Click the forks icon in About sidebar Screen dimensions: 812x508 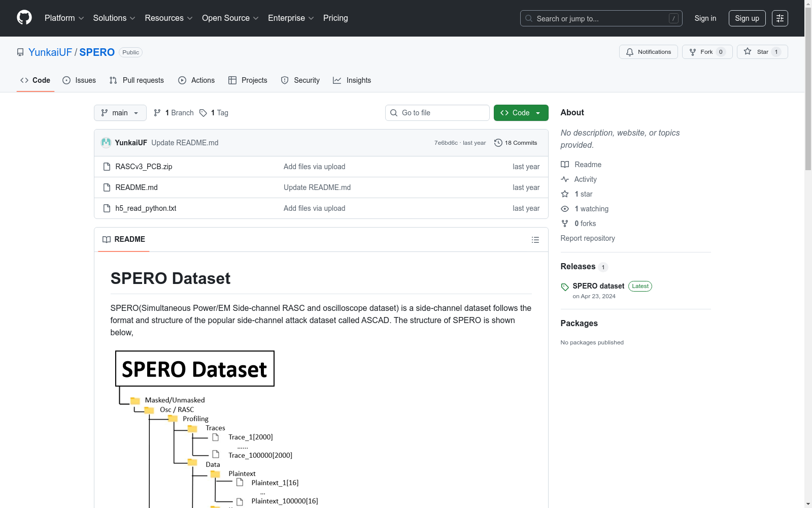(x=565, y=224)
